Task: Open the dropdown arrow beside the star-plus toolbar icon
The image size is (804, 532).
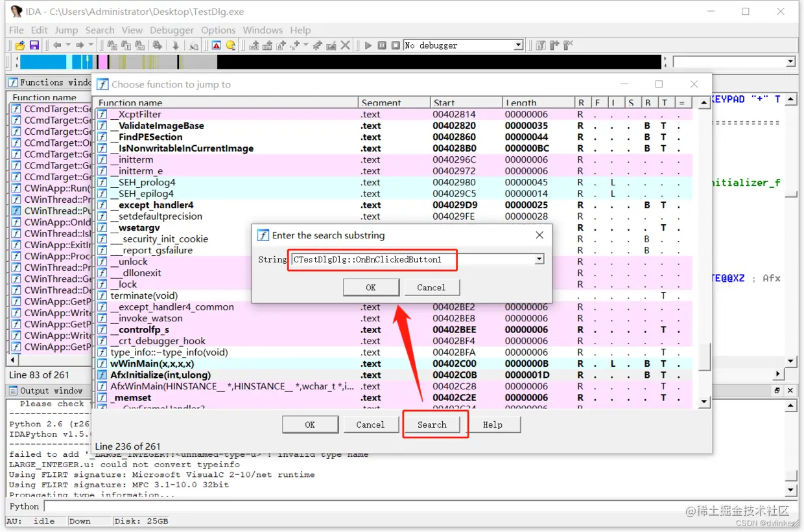Action: coord(305,45)
